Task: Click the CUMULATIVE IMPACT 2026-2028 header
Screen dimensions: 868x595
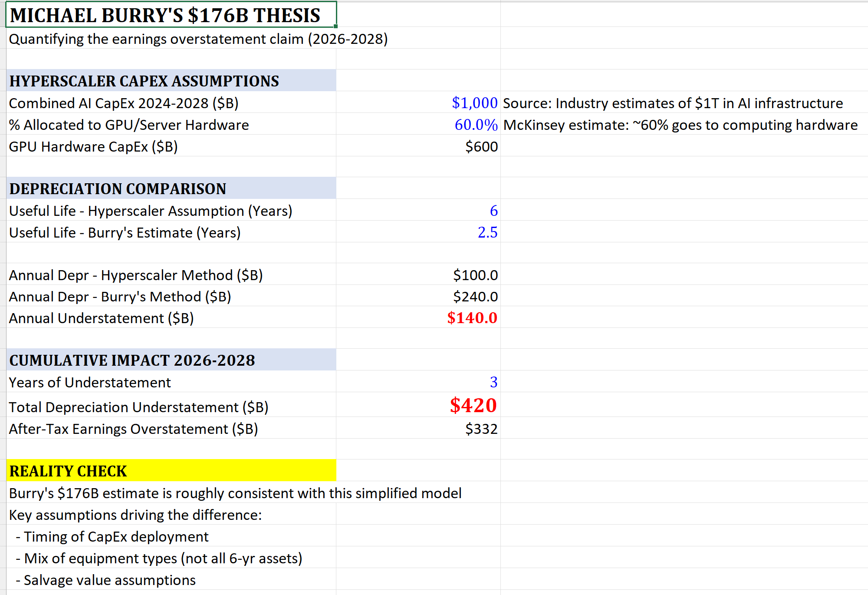Action: point(171,360)
